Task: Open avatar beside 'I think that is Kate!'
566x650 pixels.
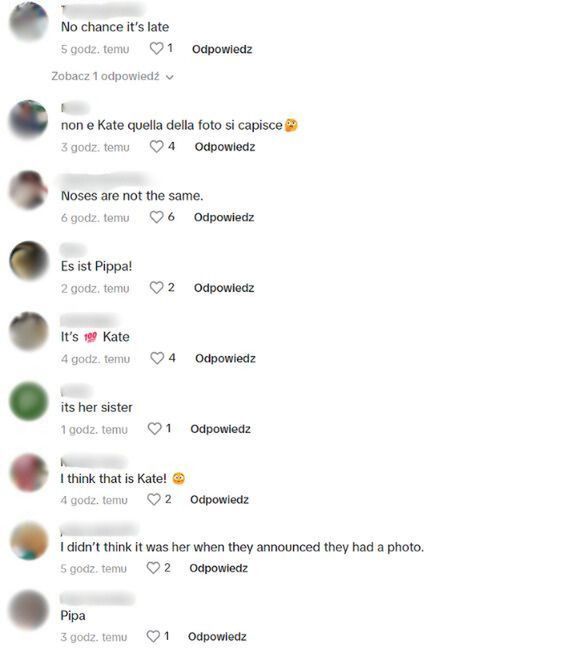Action: (x=29, y=473)
